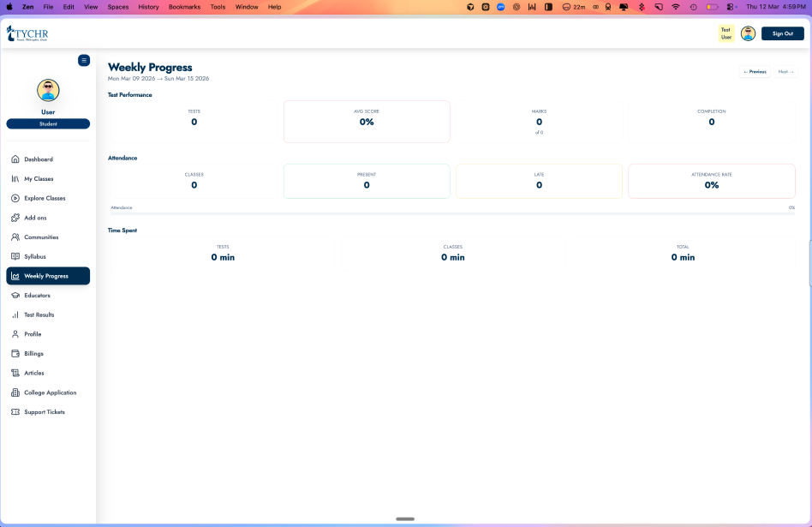812x527 pixels.
Task: Select the Syllabus icon
Action: click(15, 256)
